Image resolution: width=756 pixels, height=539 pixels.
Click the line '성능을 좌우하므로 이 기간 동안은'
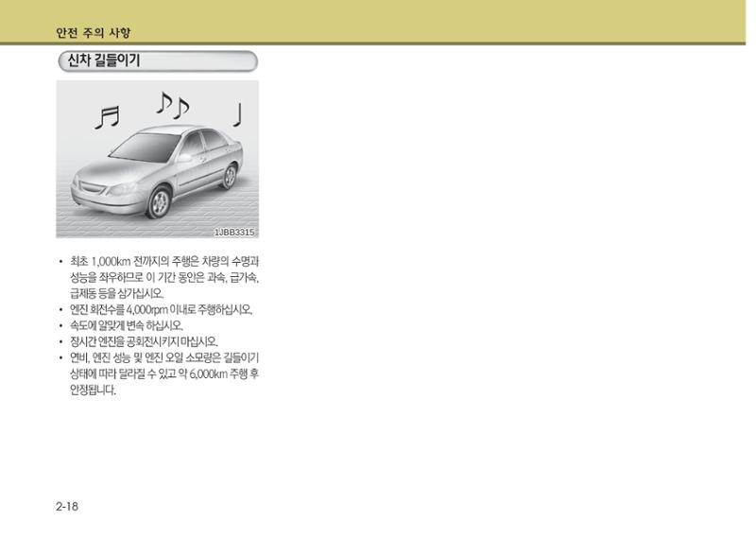tap(164, 277)
